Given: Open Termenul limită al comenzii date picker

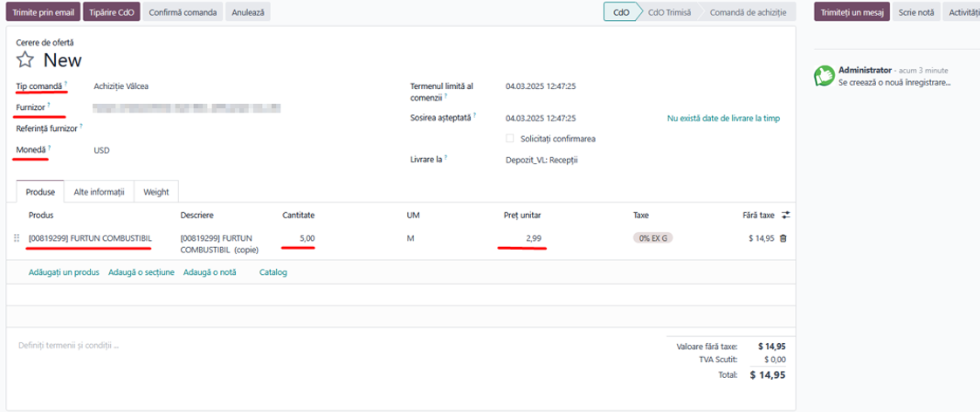Looking at the screenshot, I should point(541,86).
